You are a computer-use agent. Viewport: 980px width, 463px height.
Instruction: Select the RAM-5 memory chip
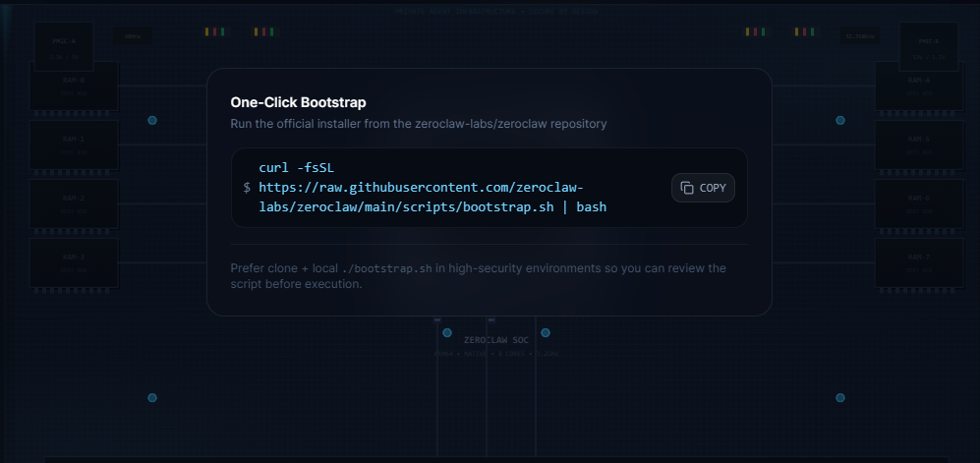point(919,145)
